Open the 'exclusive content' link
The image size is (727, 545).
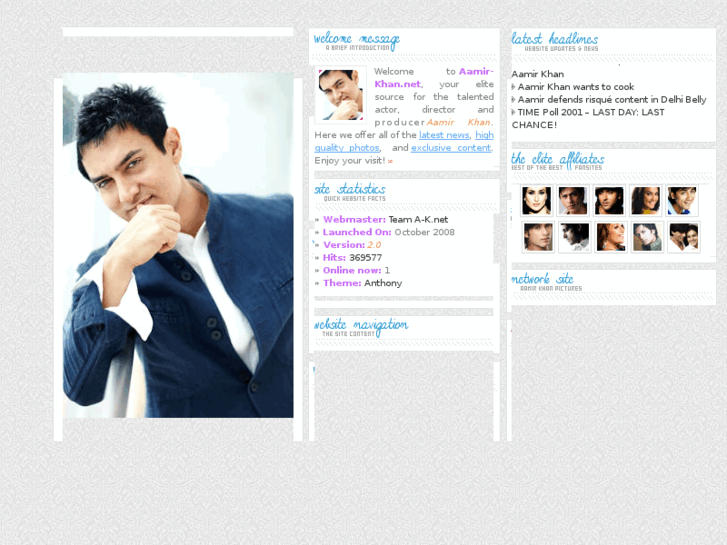click(451, 148)
